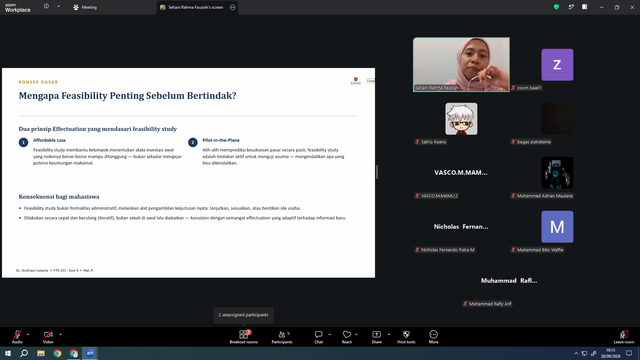
Task: Click the pen-and-line icon beside the green shield
Action: 571,7
